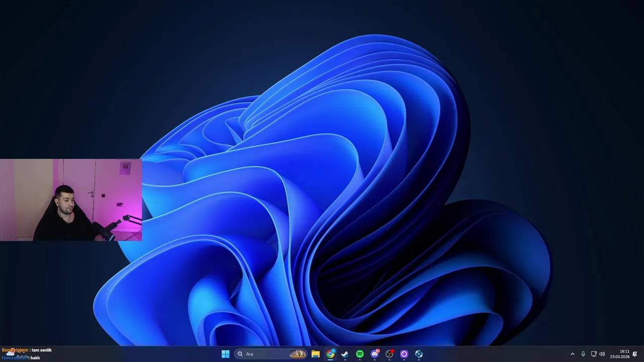Image resolution: width=644 pixels, height=362 pixels.
Task: Click the Ara search box
Action: pos(271,354)
